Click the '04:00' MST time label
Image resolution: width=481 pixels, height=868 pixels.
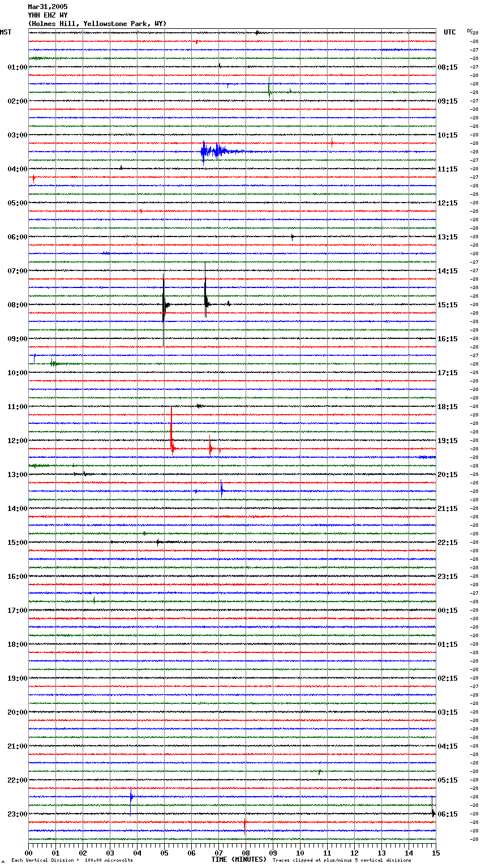(x=18, y=169)
